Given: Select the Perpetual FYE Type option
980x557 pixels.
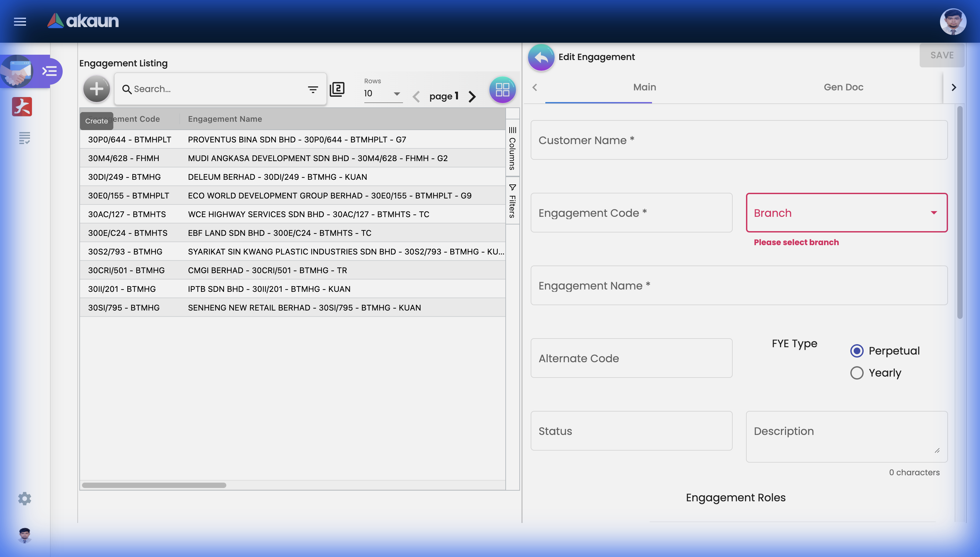Looking at the screenshot, I should pos(857,351).
